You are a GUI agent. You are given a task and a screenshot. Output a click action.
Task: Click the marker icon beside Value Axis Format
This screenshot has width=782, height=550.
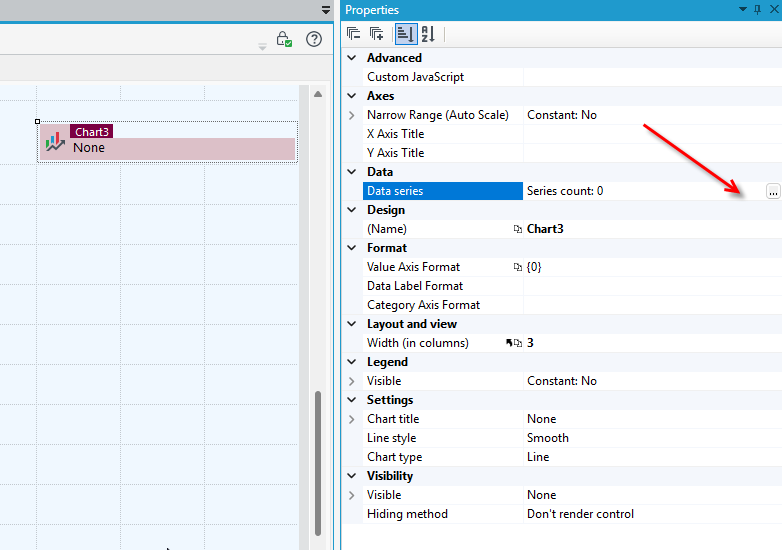(518, 267)
